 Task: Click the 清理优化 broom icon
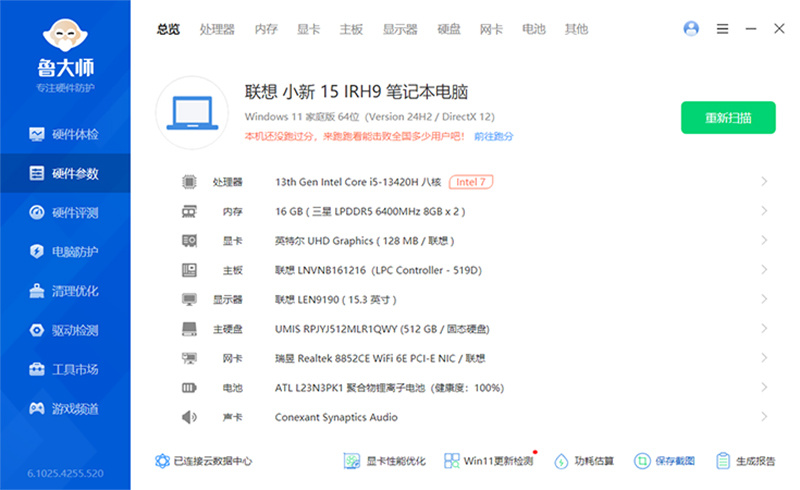pos(37,290)
